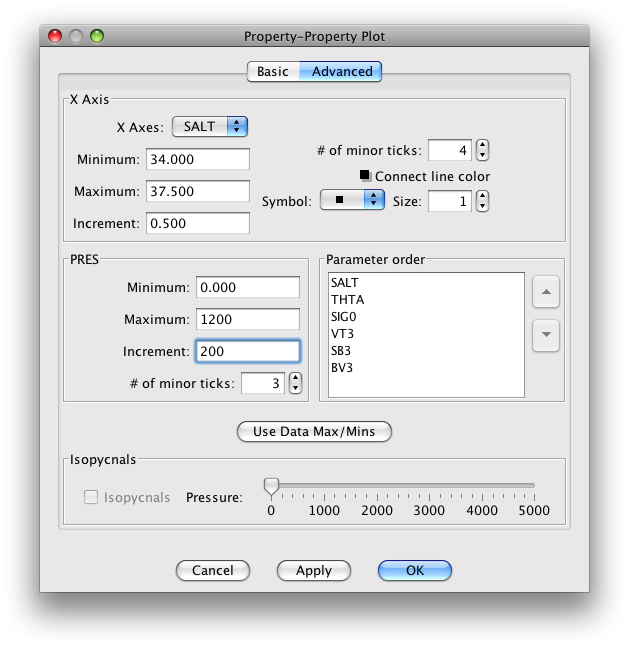Select SB3 in Parameter order list
This screenshot has height=647, width=629.
click(x=426, y=350)
